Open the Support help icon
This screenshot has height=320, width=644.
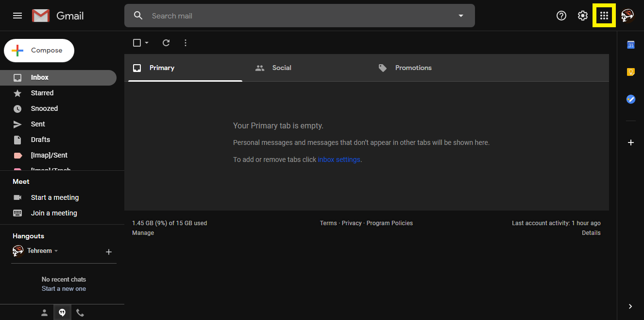coord(561,16)
